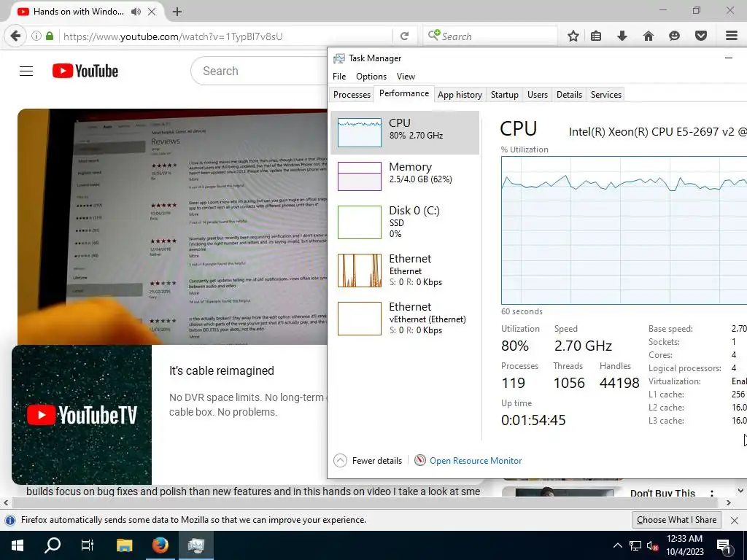Switch to the Services tab
747x560 pixels.
(606, 94)
